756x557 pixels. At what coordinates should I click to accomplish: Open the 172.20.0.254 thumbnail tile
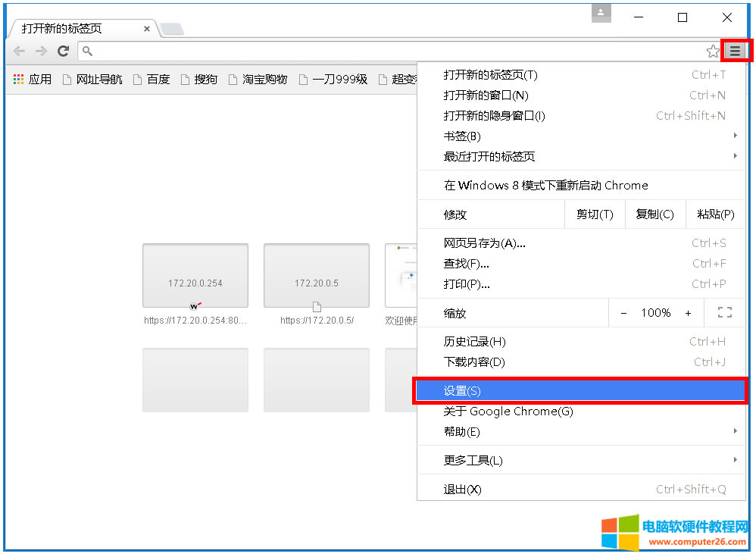click(x=195, y=275)
